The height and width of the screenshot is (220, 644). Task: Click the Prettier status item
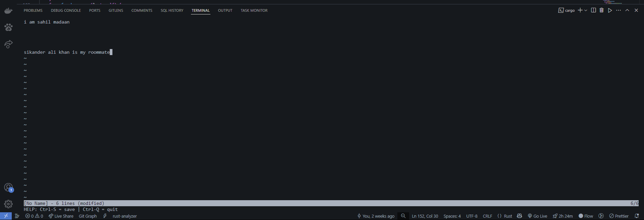pyautogui.click(x=619, y=216)
